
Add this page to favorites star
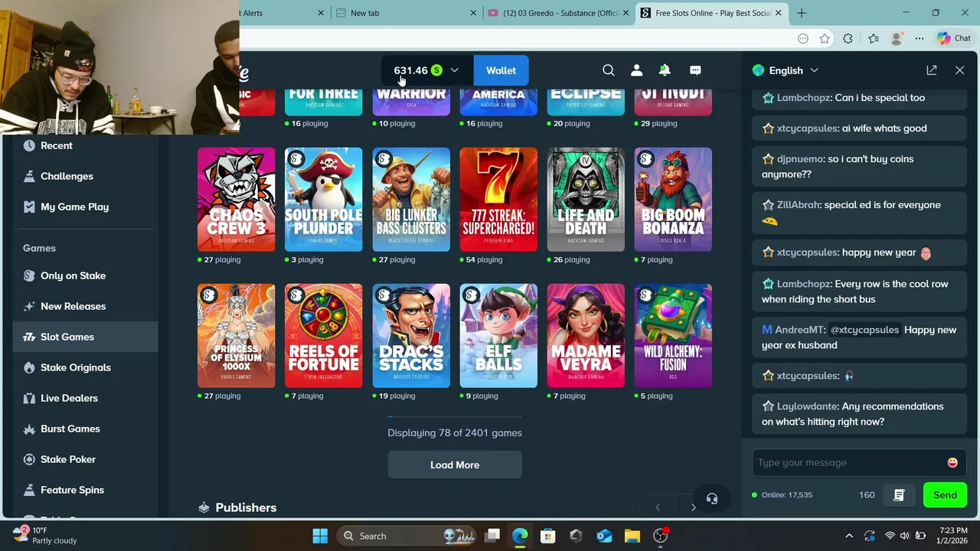(x=825, y=38)
